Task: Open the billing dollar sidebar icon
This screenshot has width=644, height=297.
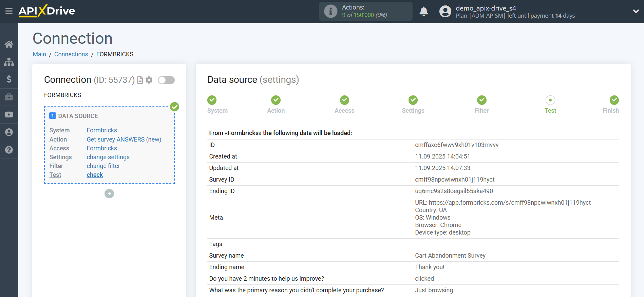Action: [9, 79]
